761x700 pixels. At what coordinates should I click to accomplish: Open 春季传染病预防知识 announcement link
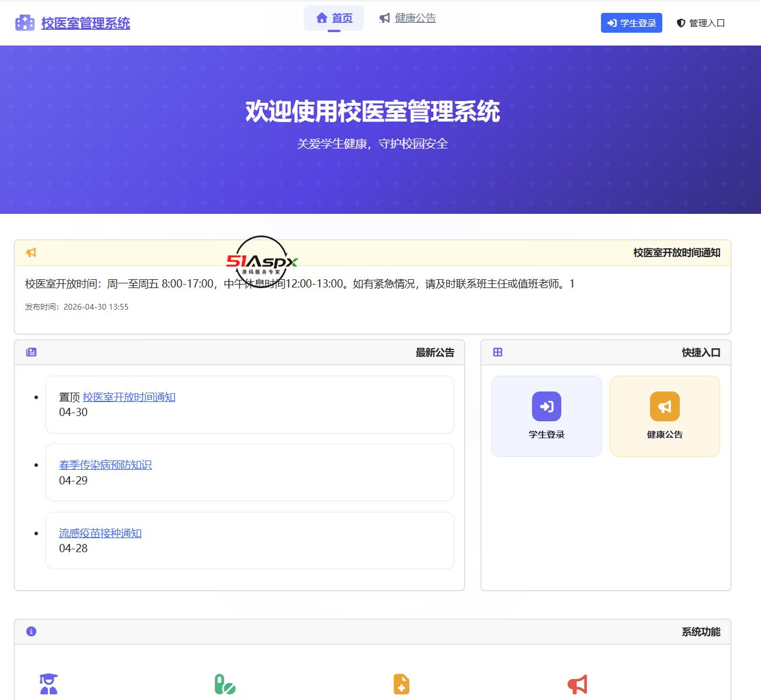coord(105,465)
